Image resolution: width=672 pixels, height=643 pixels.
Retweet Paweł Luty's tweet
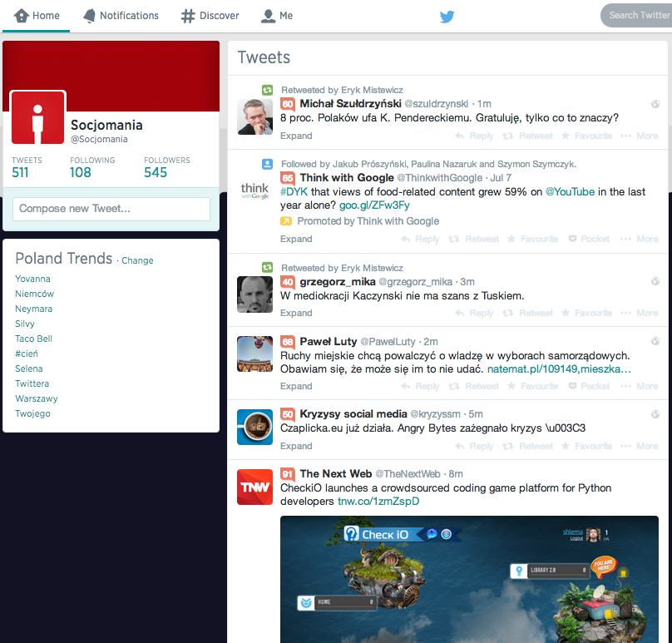coord(473,387)
